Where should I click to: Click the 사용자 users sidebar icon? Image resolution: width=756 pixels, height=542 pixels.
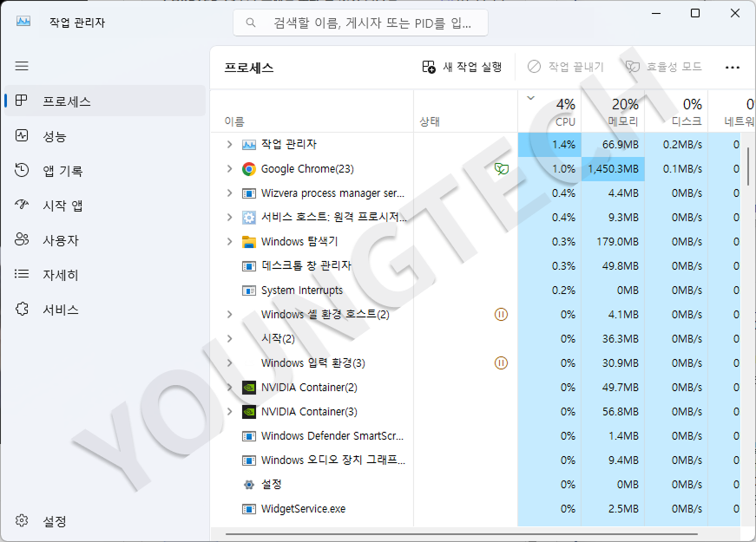pyautogui.click(x=22, y=239)
